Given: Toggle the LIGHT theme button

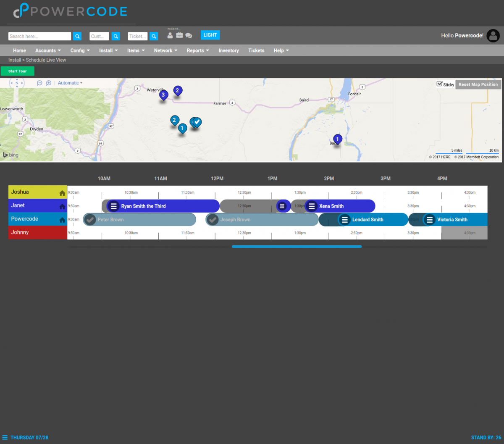Looking at the screenshot, I should [x=210, y=35].
